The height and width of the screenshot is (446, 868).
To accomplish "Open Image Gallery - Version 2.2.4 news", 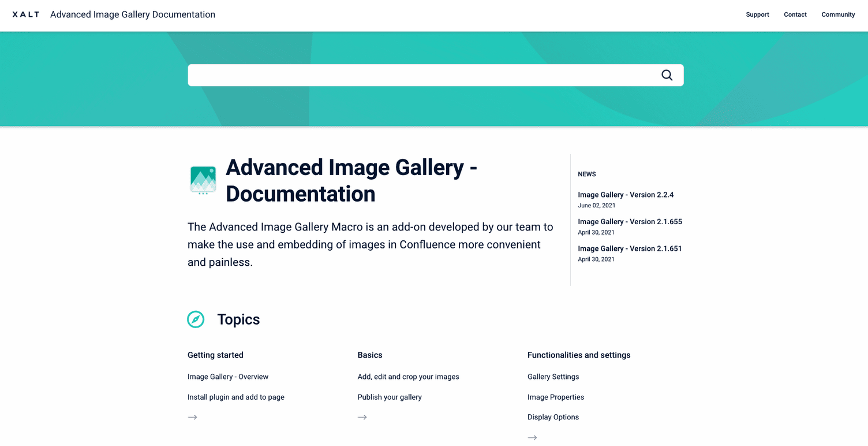I will (x=626, y=195).
